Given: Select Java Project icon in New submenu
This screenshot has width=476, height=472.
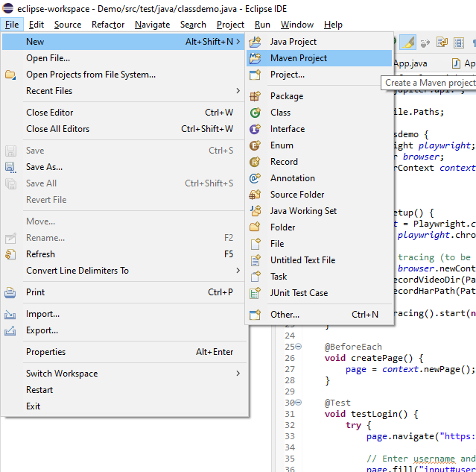Looking at the screenshot, I should click(255, 42).
